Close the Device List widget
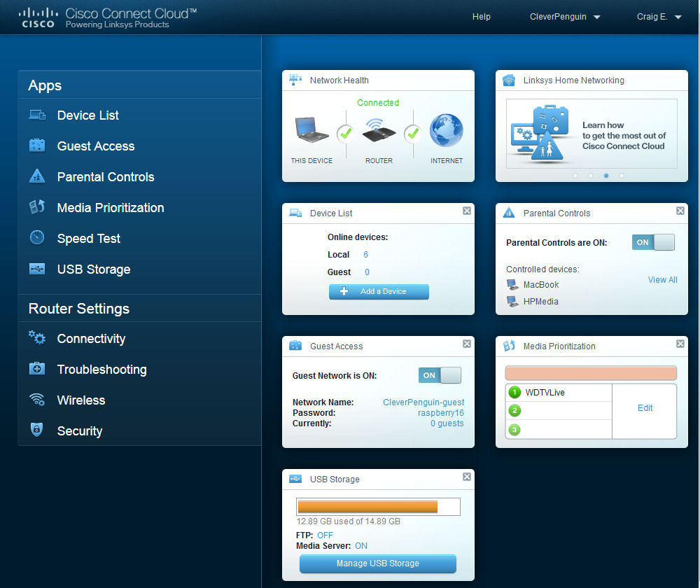Screen dimensions: 700x588 pyautogui.click(x=466, y=210)
